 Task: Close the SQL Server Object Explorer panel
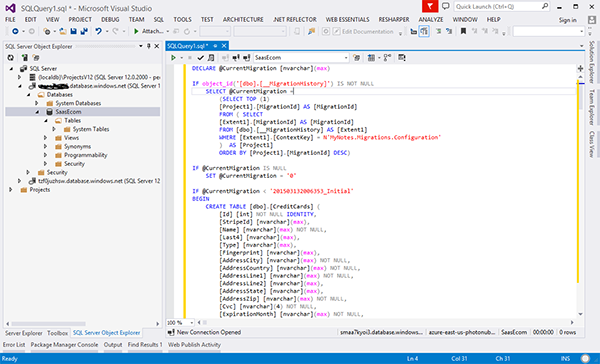pos(157,46)
